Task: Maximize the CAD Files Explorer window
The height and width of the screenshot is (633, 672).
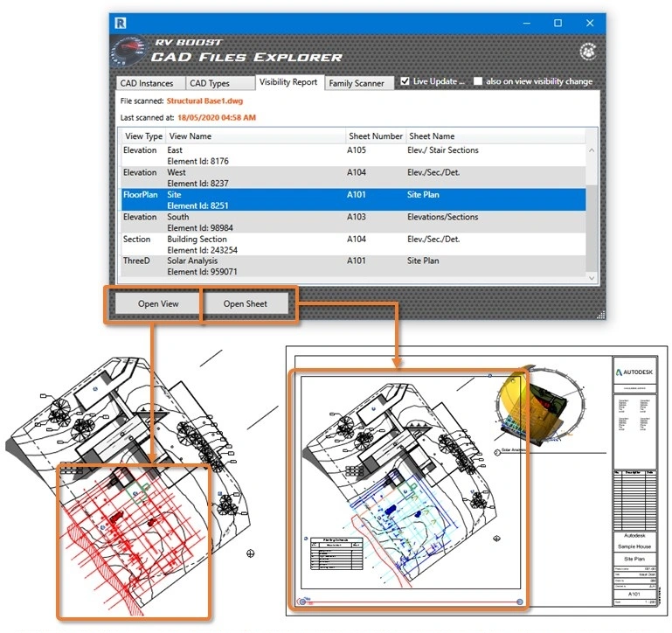Action: pyautogui.click(x=558, y=23)
